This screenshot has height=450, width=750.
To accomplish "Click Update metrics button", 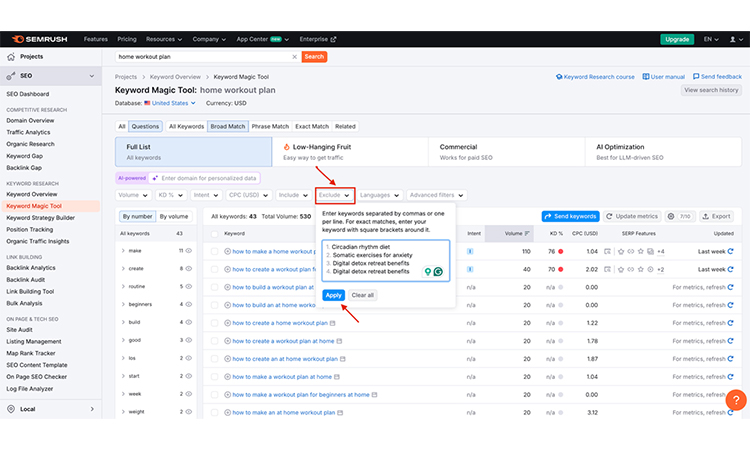I will tap(632, 216).
